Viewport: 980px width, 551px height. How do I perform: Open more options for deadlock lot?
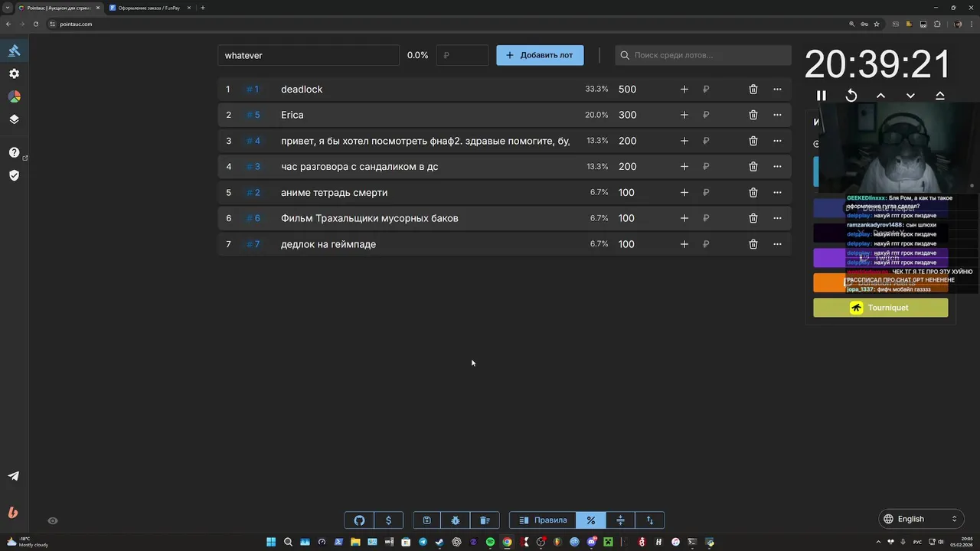click(x=777, y=90)
